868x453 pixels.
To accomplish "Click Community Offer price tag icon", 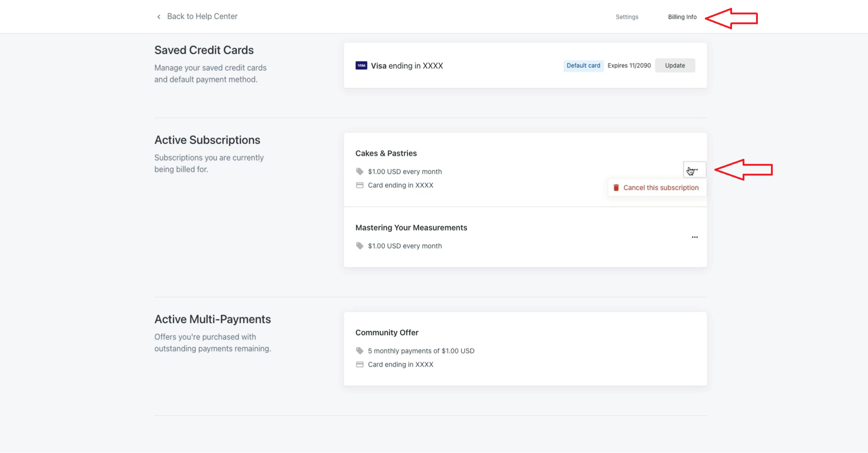I will pos(359,351).
